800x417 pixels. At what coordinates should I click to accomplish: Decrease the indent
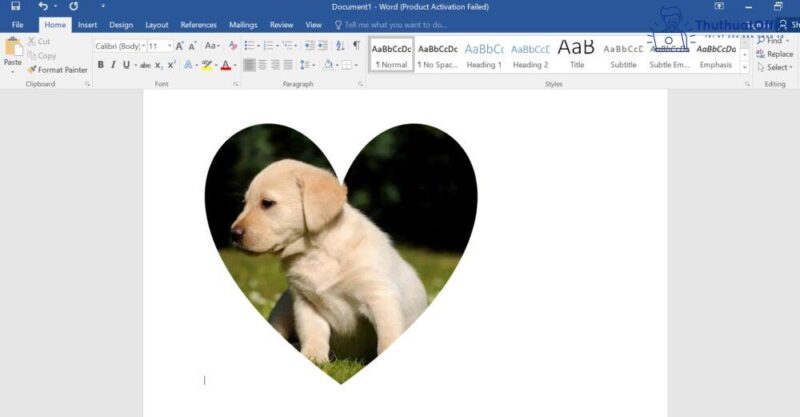coord(310,45)
